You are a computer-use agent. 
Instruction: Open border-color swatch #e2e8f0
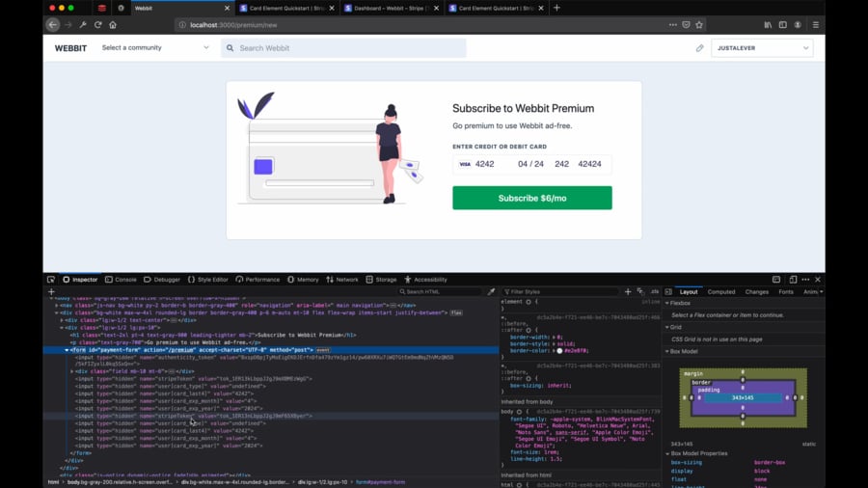pyautogui.click(x=559, y=351)
